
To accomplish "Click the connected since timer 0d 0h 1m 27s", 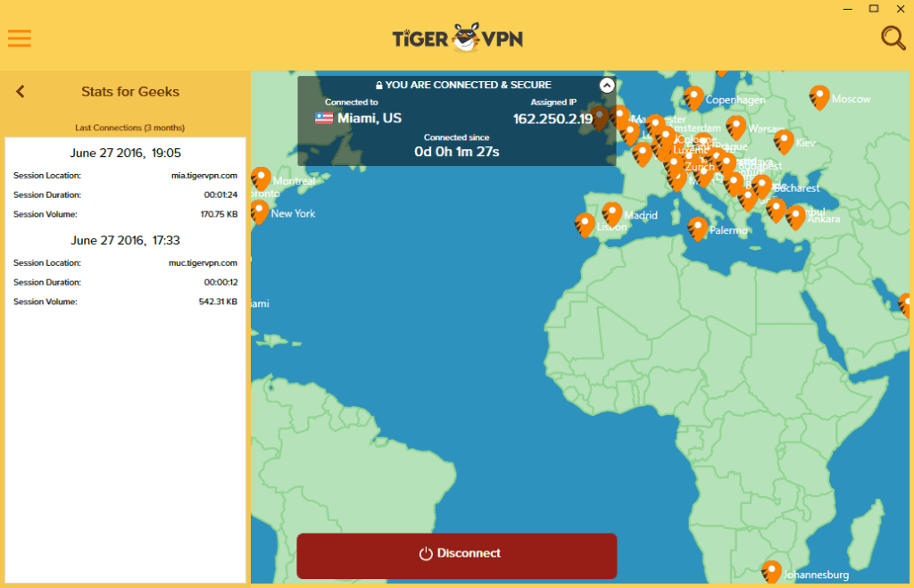I will tap(456, 152).
